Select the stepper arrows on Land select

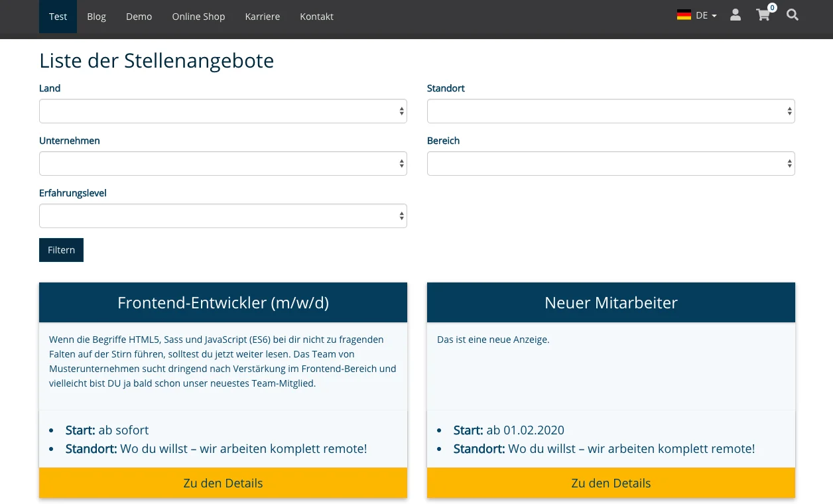401,111
